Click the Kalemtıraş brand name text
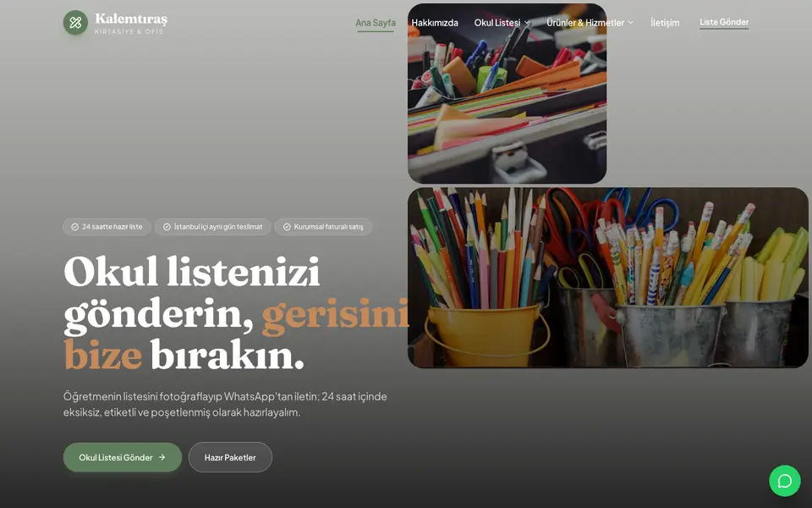The width and height of the screenshot is (812, 508). [x=131, y=19]
